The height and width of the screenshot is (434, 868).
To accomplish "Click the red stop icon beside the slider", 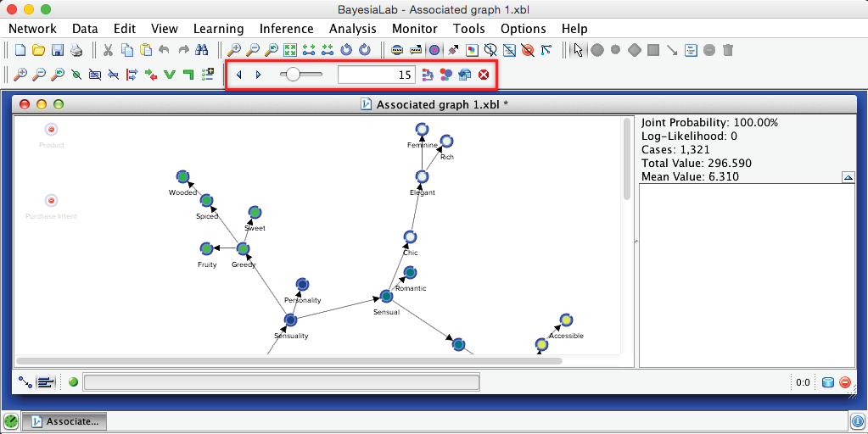I will (x=484, y=75).
